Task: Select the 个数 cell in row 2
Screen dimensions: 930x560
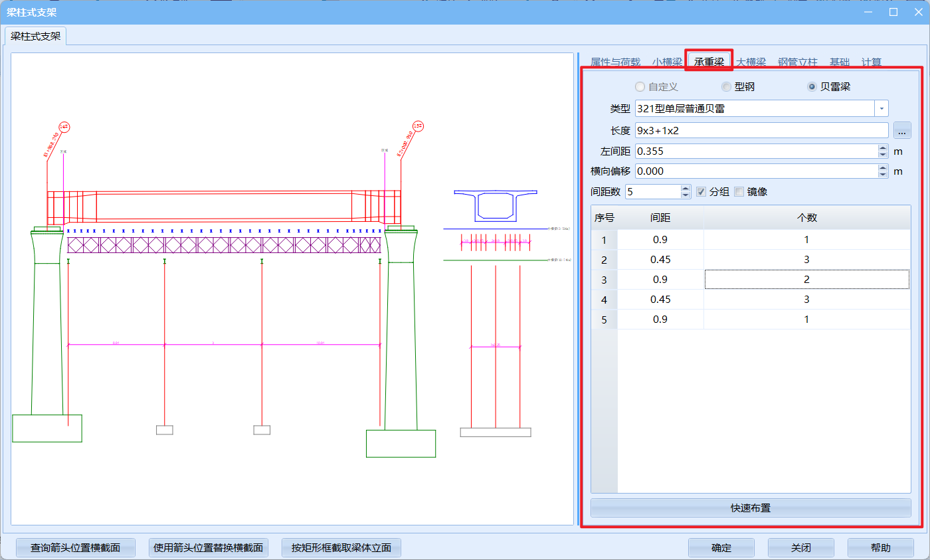Action: pos(806,260)
